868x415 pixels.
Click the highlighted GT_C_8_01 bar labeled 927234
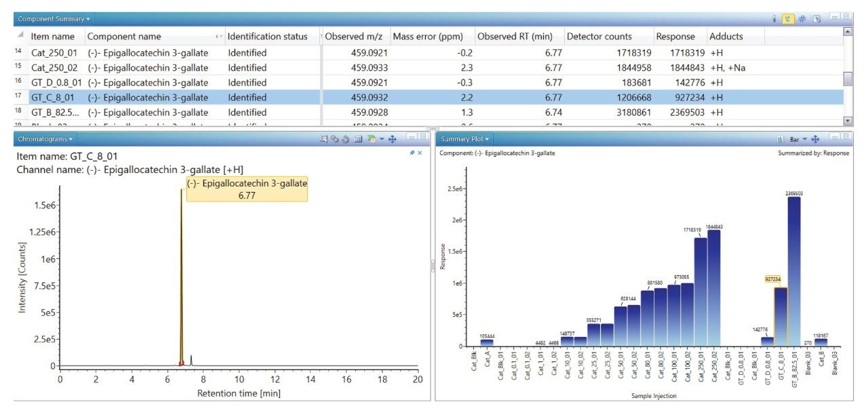(x=781, y=317)
